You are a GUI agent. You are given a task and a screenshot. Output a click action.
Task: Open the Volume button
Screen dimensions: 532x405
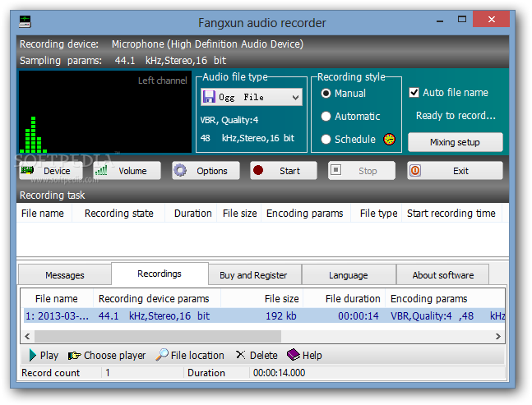tap(127, 171)
